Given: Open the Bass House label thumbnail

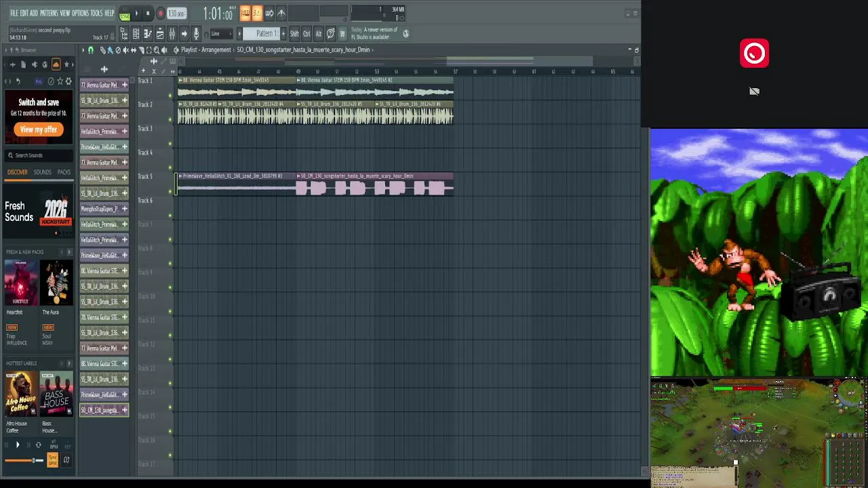Looking at the screenshot, I should click(x=56, y=394).
